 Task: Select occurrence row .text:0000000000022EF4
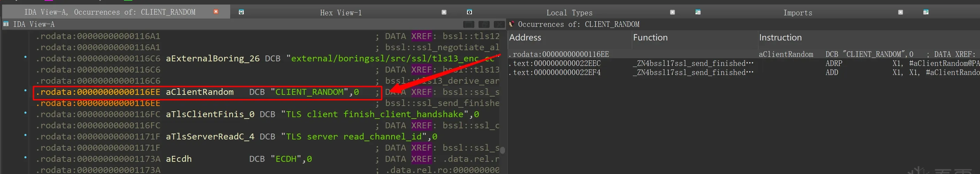click(x=744, y=72)
